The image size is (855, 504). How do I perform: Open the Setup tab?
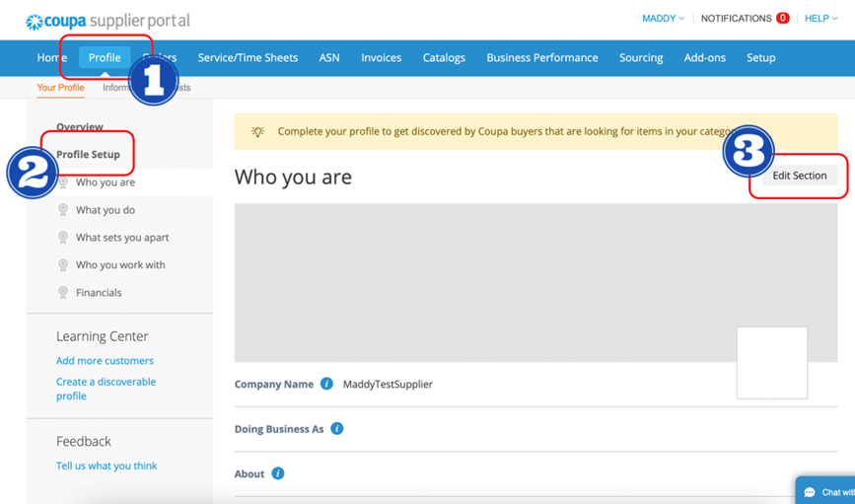760,57
